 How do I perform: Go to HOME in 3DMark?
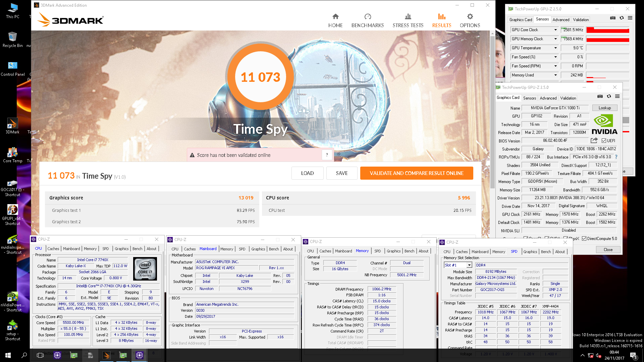click(335, 21)
